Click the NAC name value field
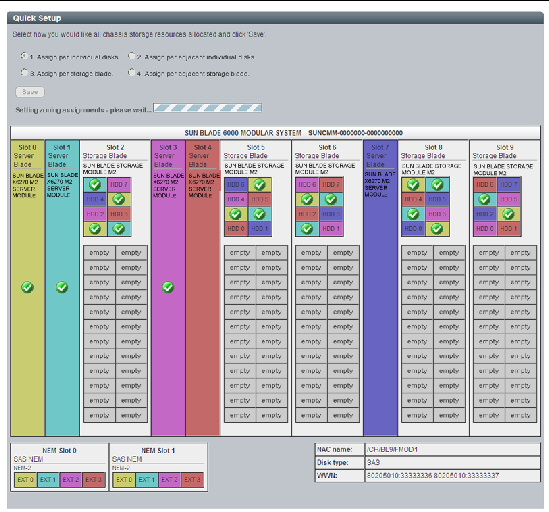Viewport: 549px width, 512px height. click(x=452, y=449)
